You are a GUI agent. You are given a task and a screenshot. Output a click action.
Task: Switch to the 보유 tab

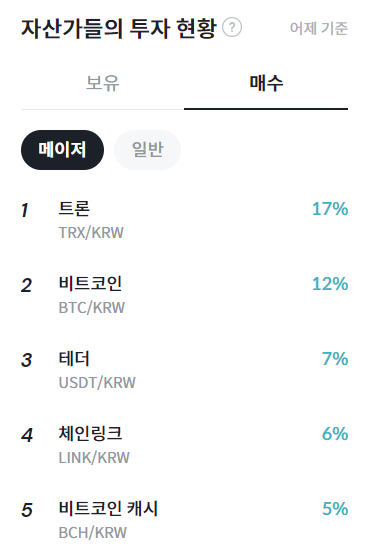[x=103, y=83]
